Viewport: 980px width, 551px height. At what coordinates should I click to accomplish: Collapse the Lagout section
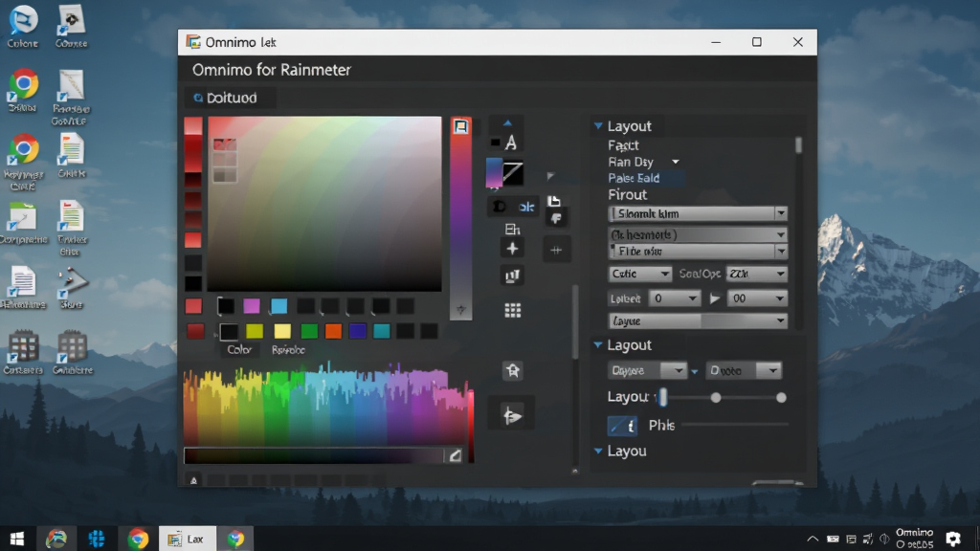598,344
